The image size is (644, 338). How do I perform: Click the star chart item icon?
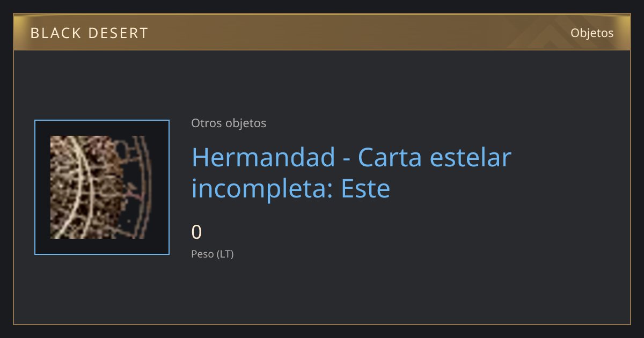point(98,187)
